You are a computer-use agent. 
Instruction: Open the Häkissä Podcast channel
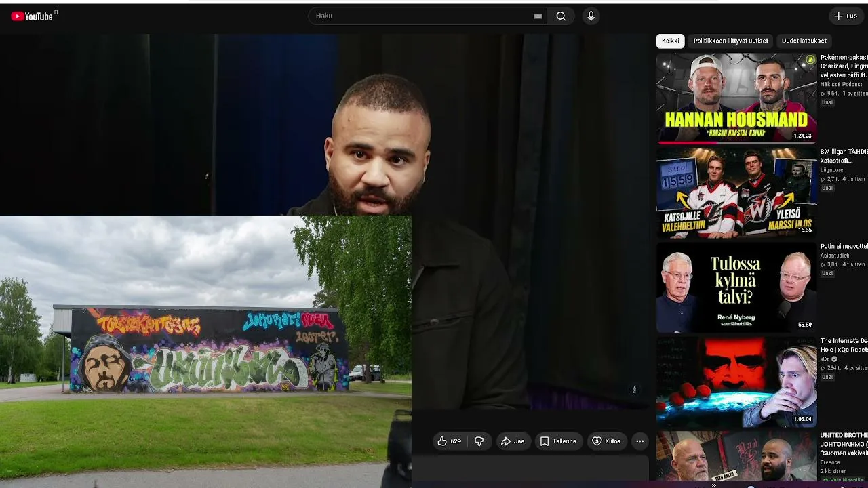click(x=842, y=85)
